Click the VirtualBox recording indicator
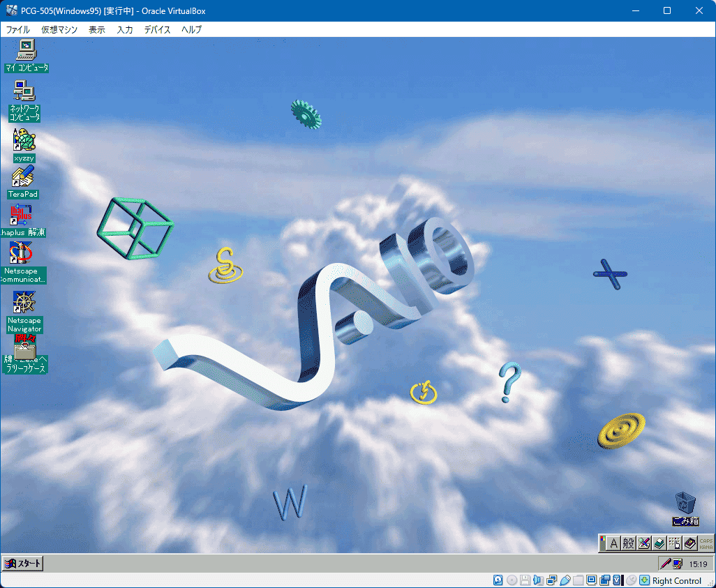 604,580
